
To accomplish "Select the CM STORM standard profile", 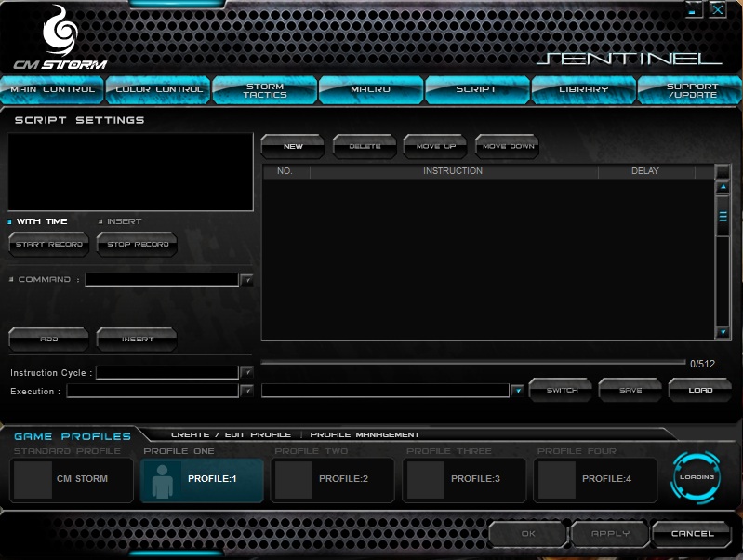I will 71,480.
